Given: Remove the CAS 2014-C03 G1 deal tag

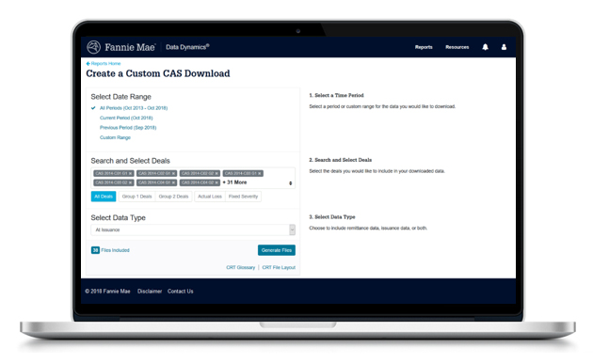Looking at the screenshot, I should [260, 173].
